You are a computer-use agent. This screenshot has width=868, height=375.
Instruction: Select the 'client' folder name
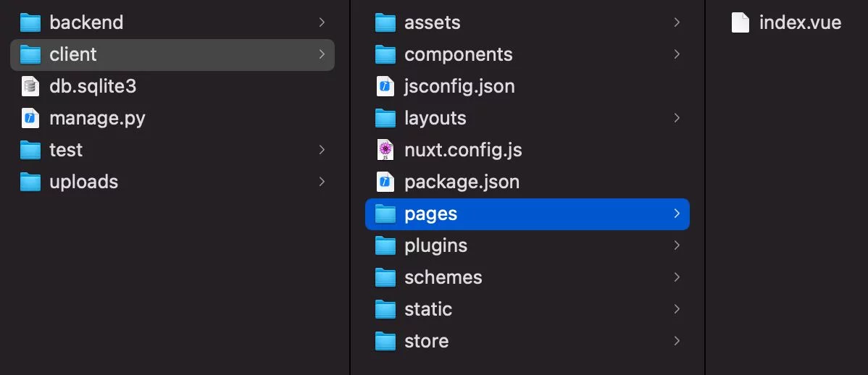tap(73, 55)
